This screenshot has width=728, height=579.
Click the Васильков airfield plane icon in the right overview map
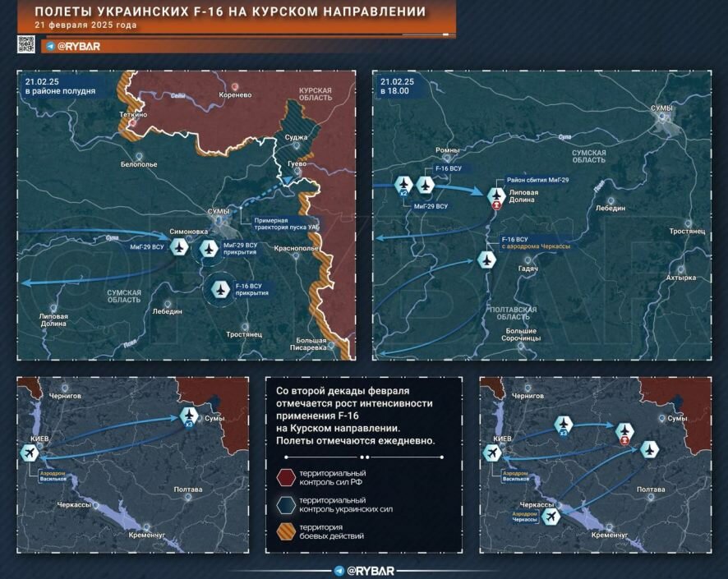(492, 453)
